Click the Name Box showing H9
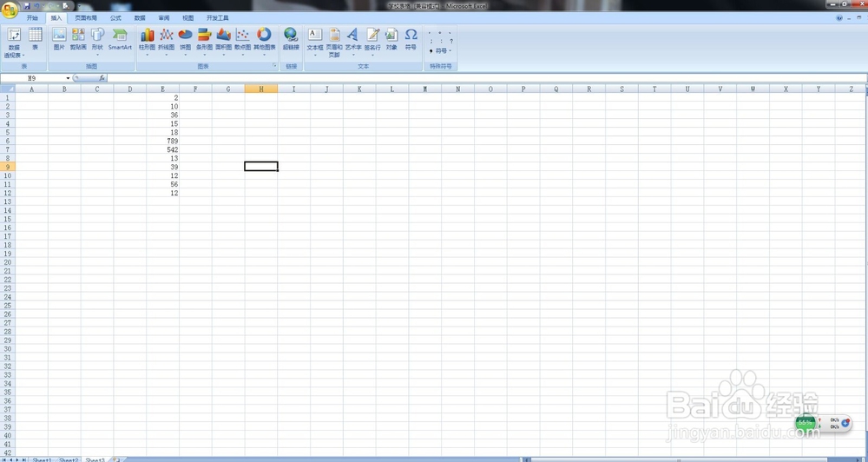Screen dimensions: 868x462 tap(32, 78)
